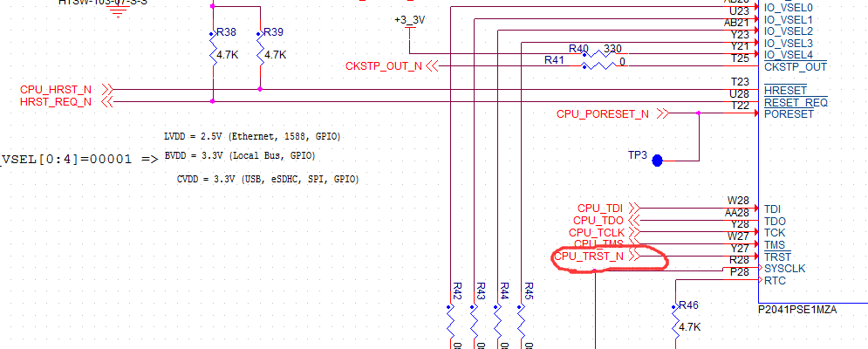Image resolution: width=868 pixels, height=349 pixels.
Task: Click the R41 reference designator text
Action: [x=555, y=60]
